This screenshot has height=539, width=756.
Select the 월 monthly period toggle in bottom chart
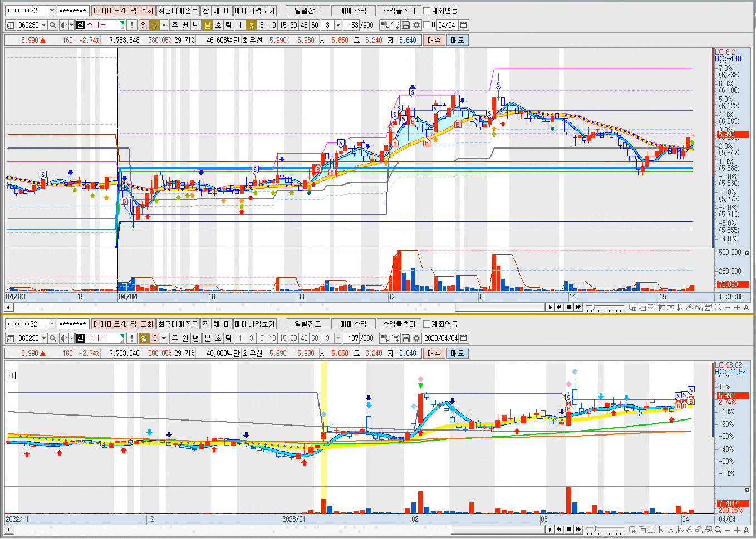pos(185,338)
